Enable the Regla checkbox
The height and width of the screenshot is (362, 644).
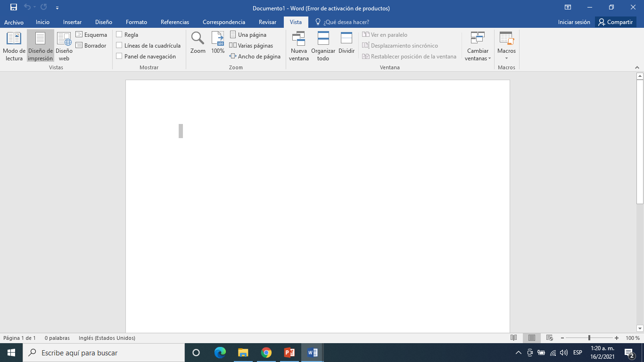point(119,34)
